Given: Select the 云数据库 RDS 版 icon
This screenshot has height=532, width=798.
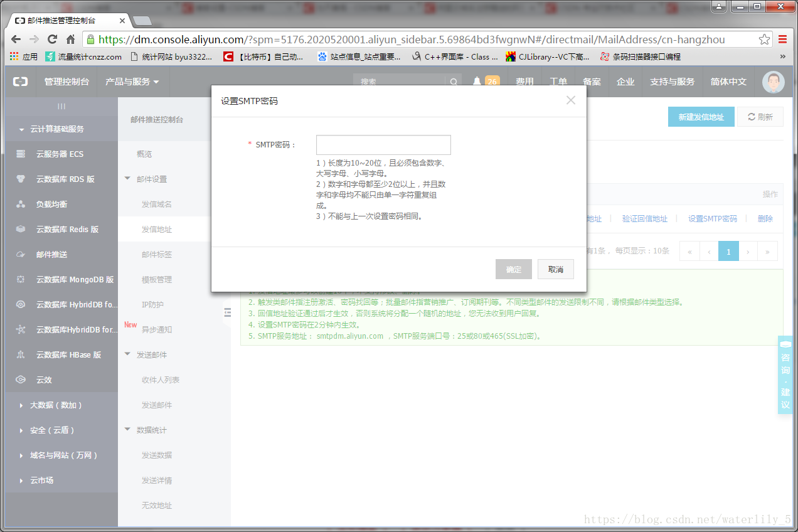Looking at the screenshot, I should click(x=21, y=179).
